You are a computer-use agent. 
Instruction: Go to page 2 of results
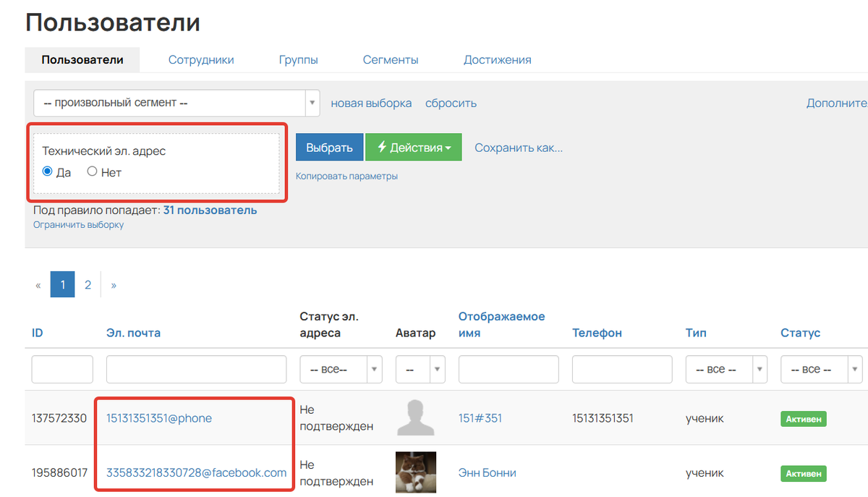coord(88,285)
